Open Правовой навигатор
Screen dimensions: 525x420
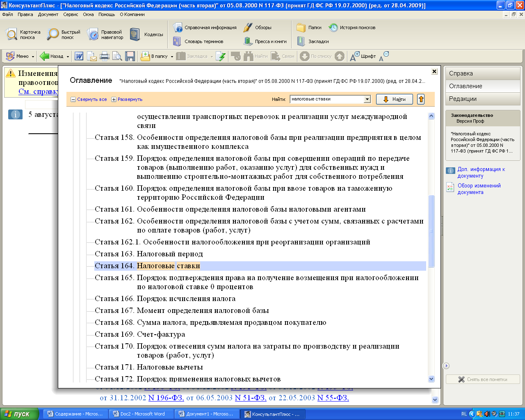(105, 34)
